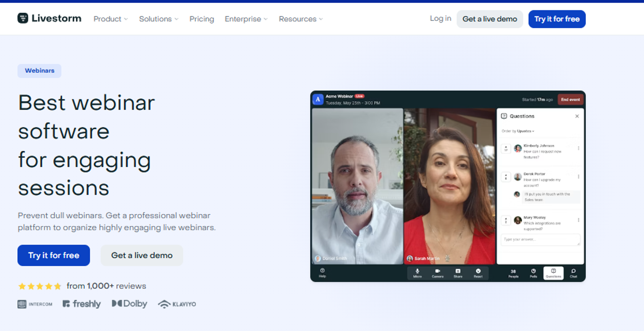Click the End event button
The height and width of the screenshot is (331, 644).
coord(570,100)
